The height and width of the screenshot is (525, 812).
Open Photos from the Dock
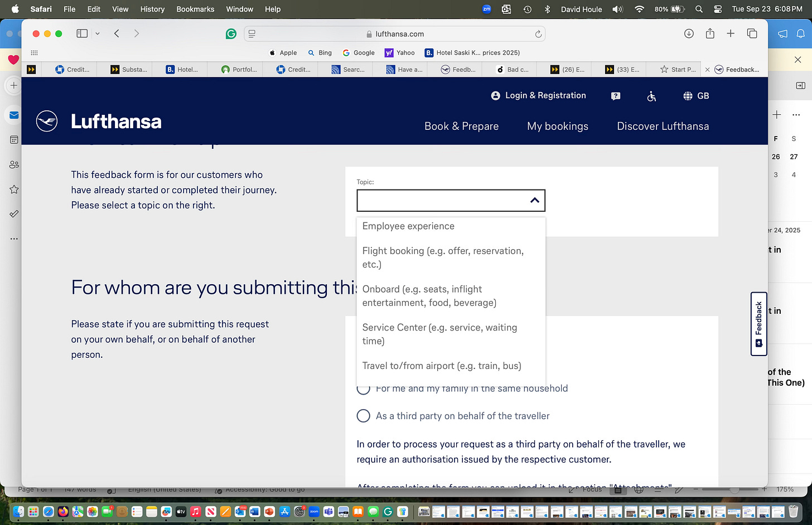click(x=93, y=511)
